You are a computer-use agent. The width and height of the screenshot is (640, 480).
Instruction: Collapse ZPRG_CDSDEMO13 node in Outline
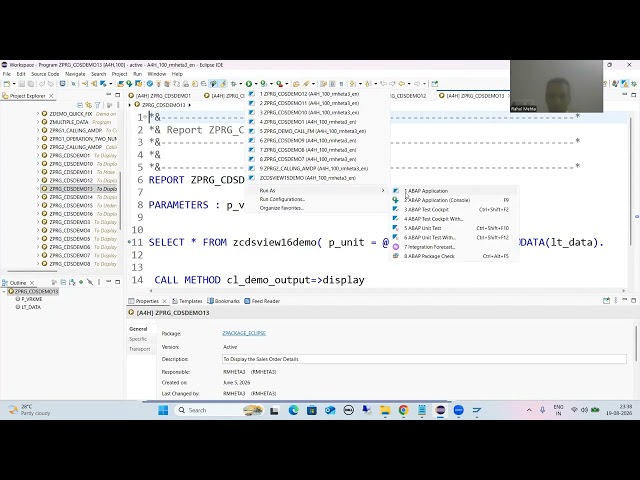click(4, 291)
